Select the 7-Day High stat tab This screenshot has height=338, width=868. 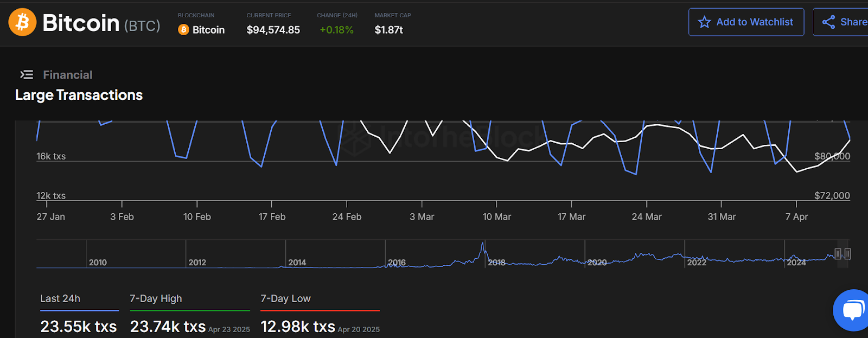tap(156, 299)
